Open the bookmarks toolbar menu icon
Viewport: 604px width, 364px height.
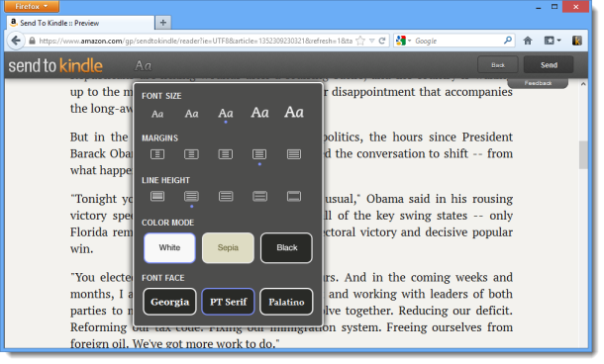(x=552, y=41)
